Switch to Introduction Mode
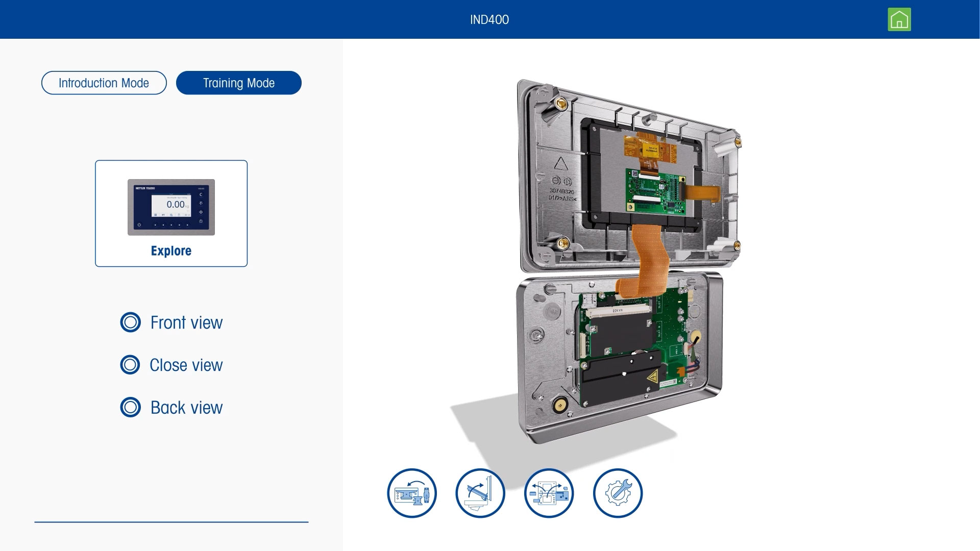980x551 pixels. 104,83
